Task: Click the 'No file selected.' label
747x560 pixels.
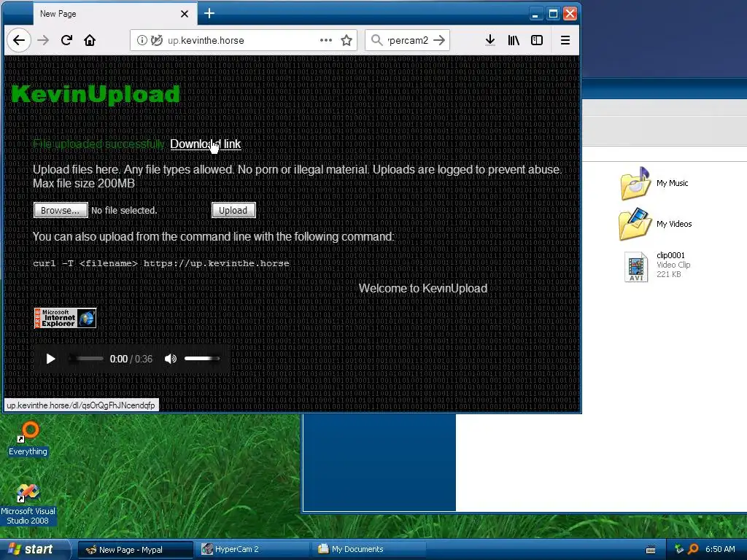Action: point(124,211)
